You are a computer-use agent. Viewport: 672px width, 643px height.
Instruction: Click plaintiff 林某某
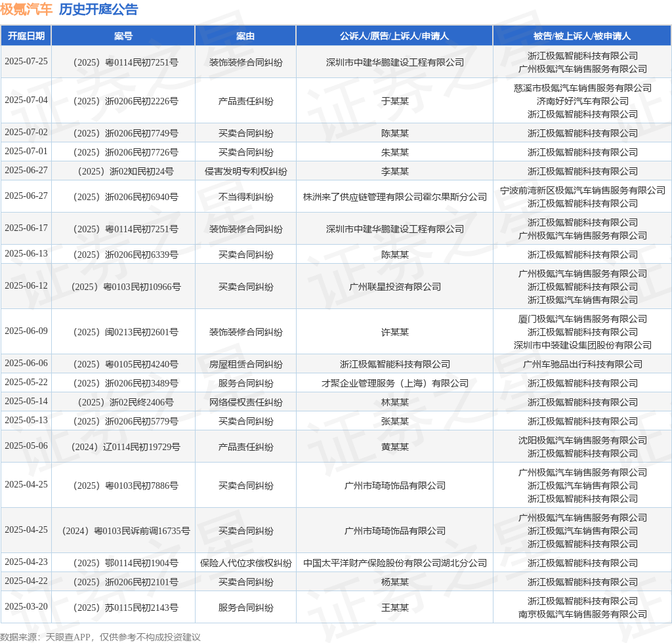(x=394, y=402)
